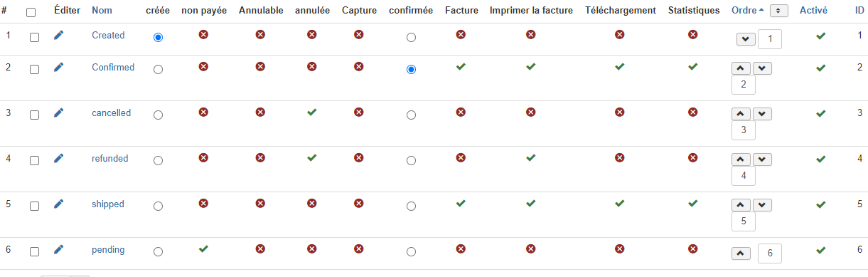The height and width of the screenshot is (277, 868).
Task: Toggle Facture checkmark for Confirmed row
Action: click(x=461, y=66)
